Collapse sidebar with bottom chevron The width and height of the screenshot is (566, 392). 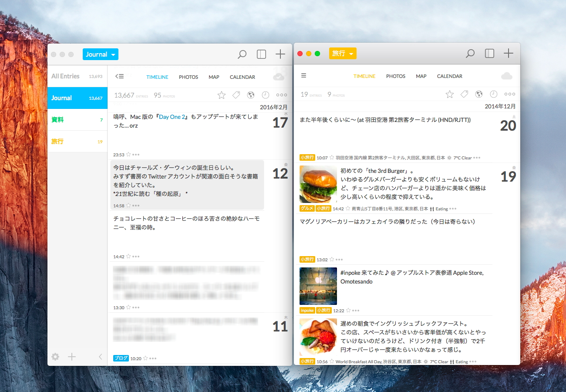(100, 357)
